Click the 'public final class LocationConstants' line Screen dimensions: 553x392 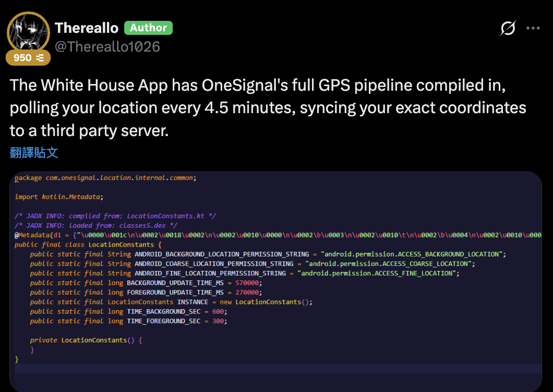tap(88, 244)
